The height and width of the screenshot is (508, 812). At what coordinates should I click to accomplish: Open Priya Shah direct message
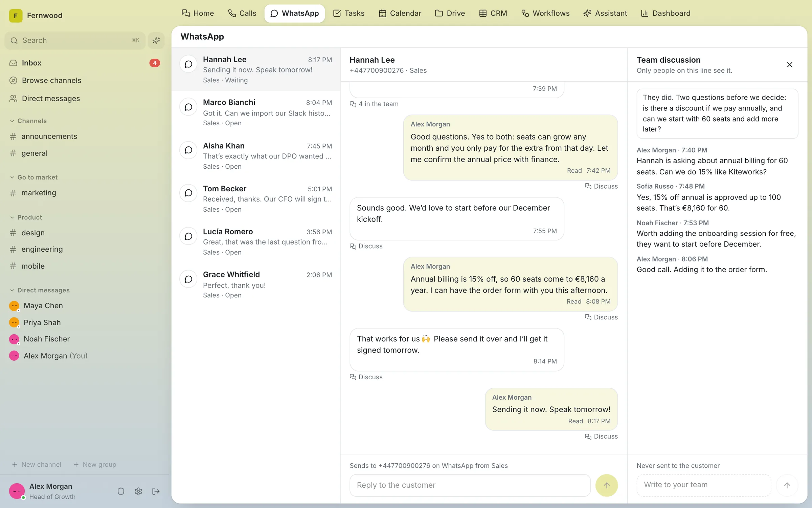pyautogui.click(x=85, y=322)
